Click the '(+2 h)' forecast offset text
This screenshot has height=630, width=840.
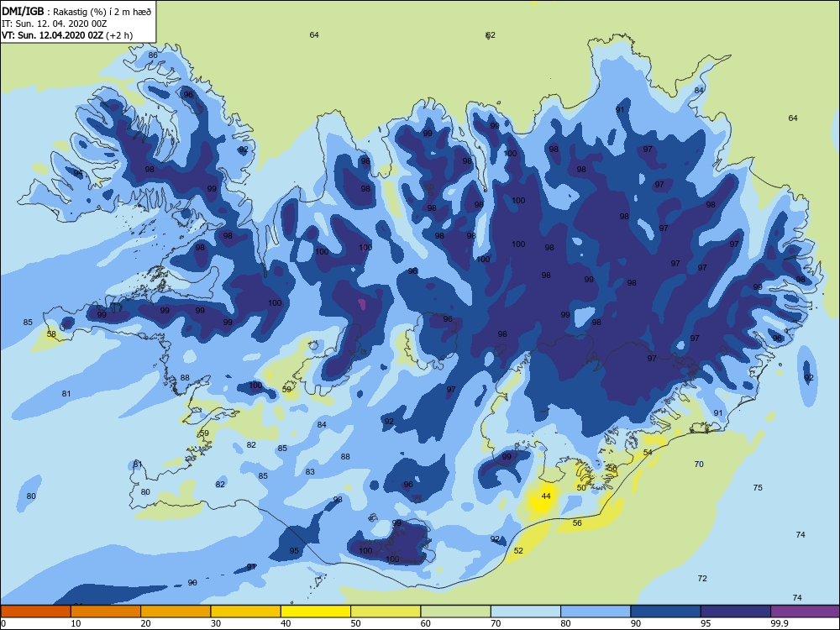point(119,35)
